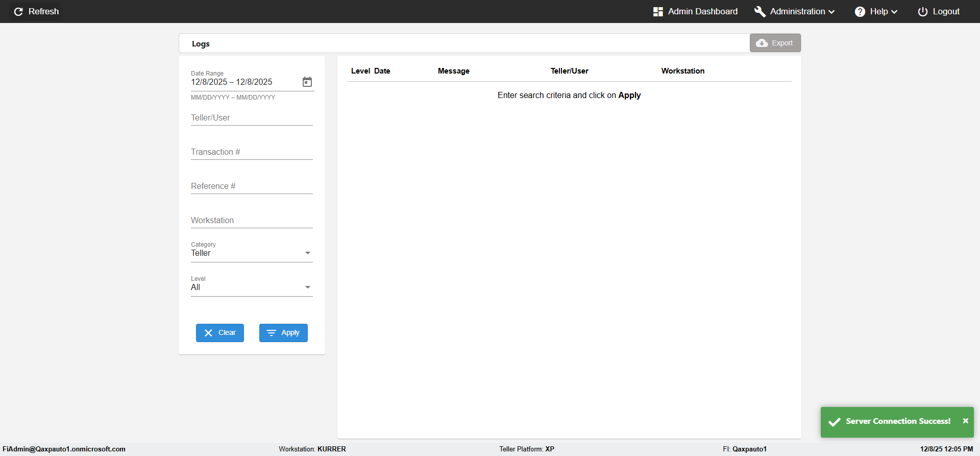Click the Export cloud download icon

tap(762, 43)
